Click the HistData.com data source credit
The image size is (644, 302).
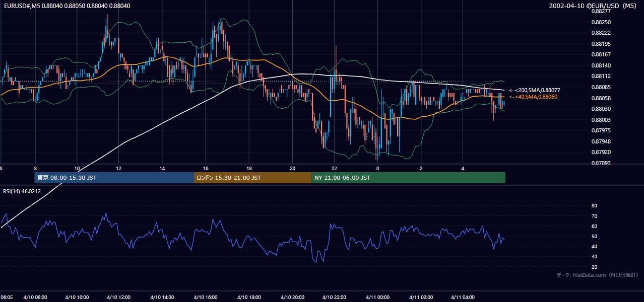point(597,275)
